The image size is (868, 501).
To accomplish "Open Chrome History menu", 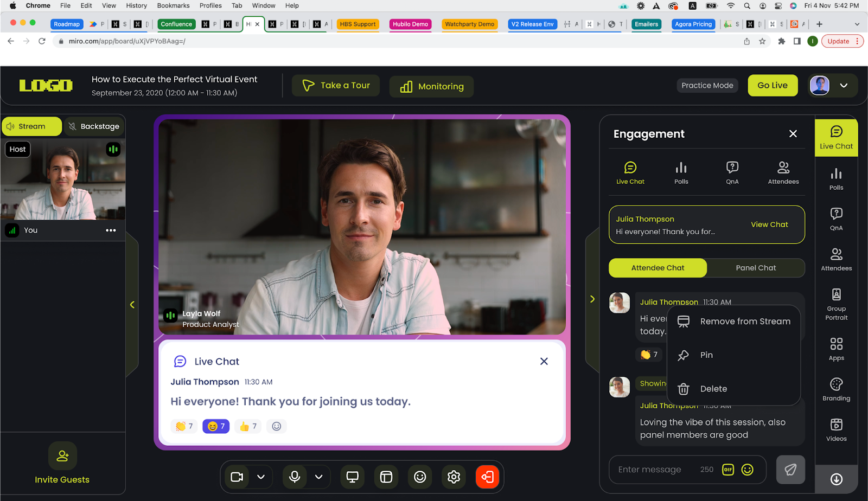I will point(136,5).
